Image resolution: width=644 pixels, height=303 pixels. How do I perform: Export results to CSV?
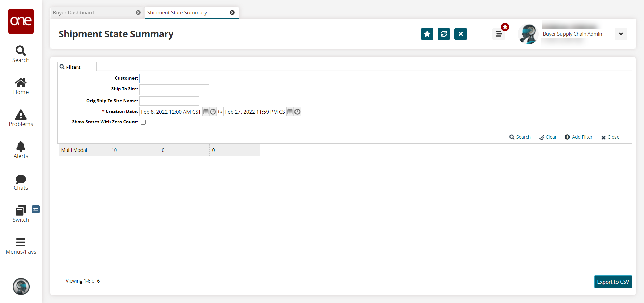[613, 282]
